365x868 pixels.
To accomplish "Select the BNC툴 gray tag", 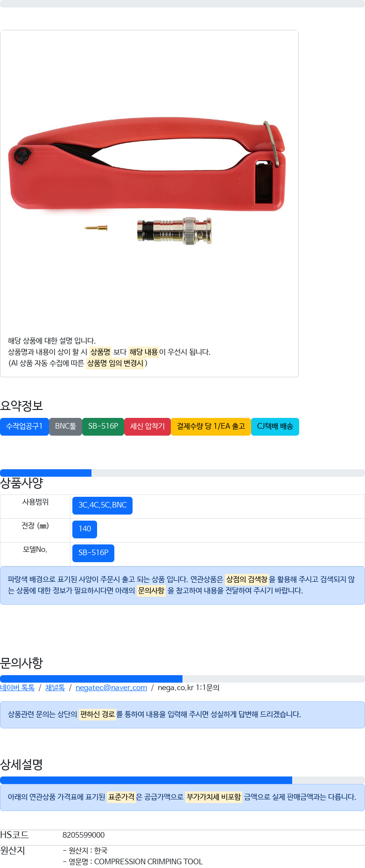I will pyautogui.click(x=65, y=426).
